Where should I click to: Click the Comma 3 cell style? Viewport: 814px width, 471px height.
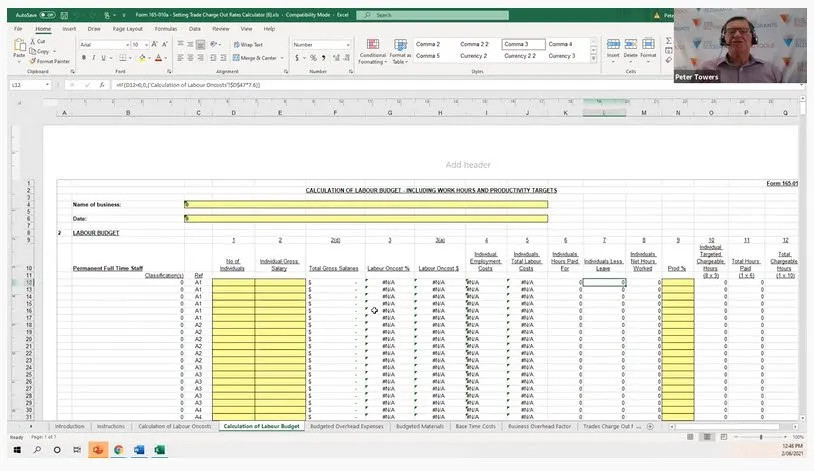[x=522, y=45]
